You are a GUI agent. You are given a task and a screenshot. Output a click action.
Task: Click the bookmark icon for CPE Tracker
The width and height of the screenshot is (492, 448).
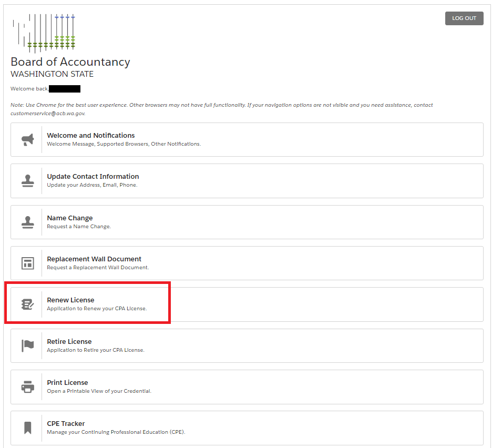click(27, 427)
